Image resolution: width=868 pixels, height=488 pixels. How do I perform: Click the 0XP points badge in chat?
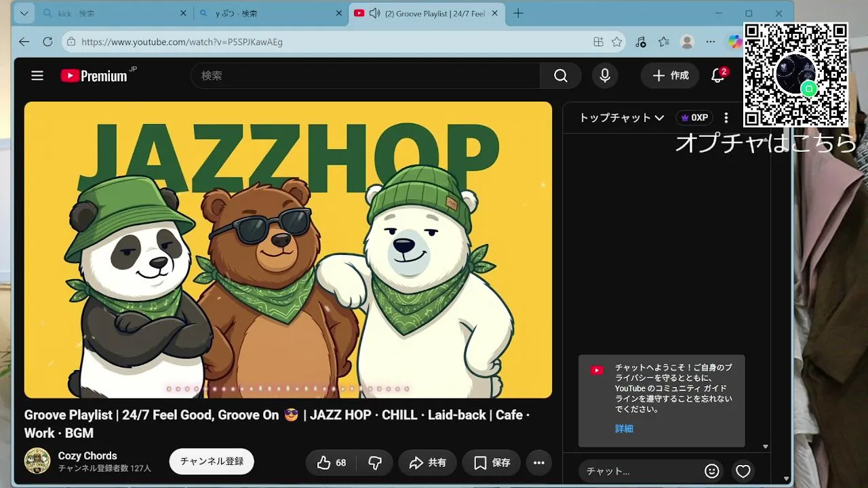click(x=694, y=118)
